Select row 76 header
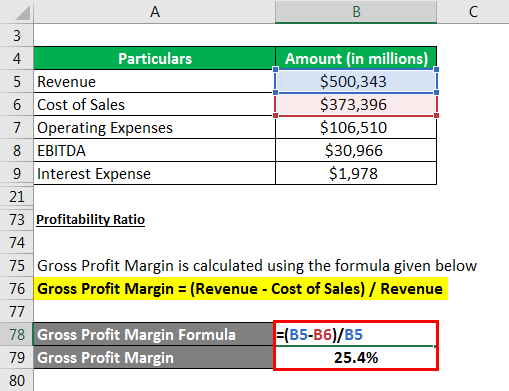This screenshot has height=391, width=509. coord(17,288)
